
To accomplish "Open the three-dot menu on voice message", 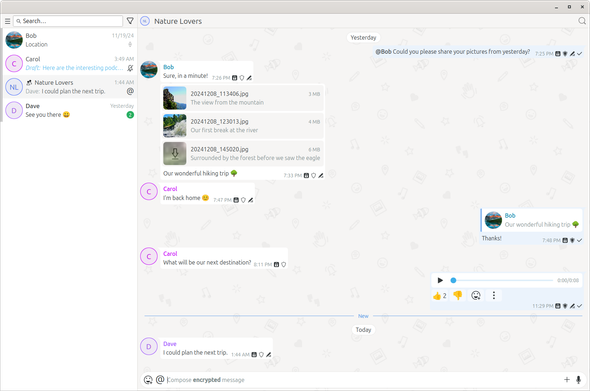I will point(494,296).
